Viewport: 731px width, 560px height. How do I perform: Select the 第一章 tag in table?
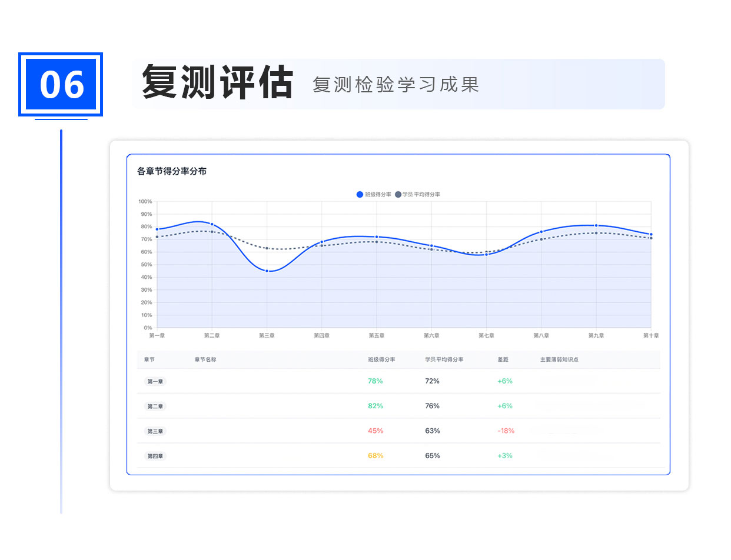point(156,381)
